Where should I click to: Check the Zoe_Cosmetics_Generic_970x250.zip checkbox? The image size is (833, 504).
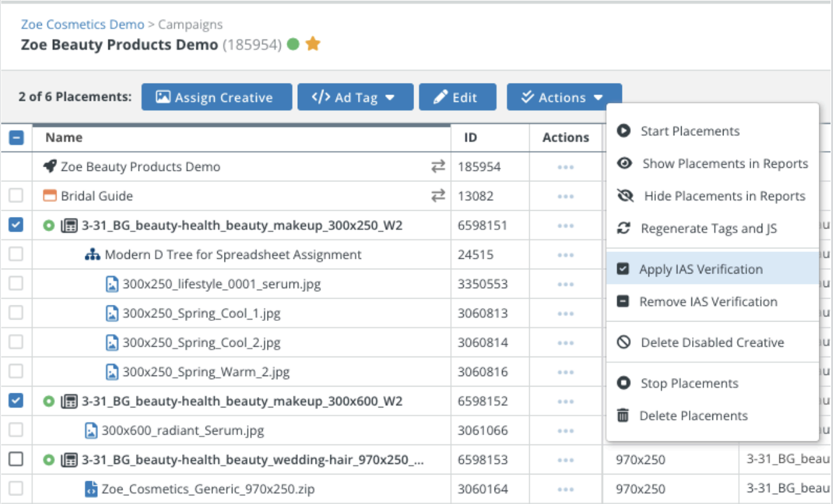pos(16,489)
